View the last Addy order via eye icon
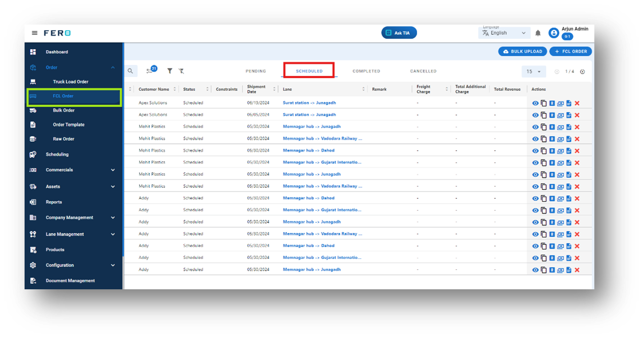 tap(535, 270)
